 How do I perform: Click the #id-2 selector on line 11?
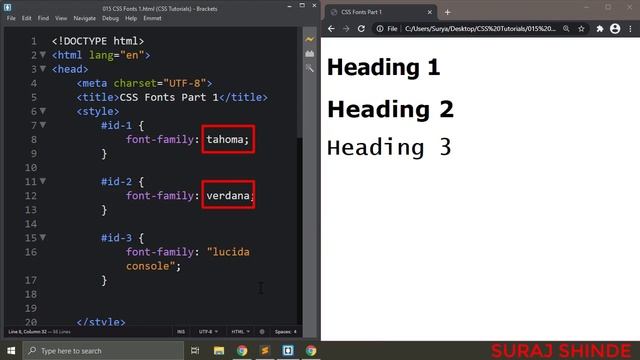pos(116,181)
